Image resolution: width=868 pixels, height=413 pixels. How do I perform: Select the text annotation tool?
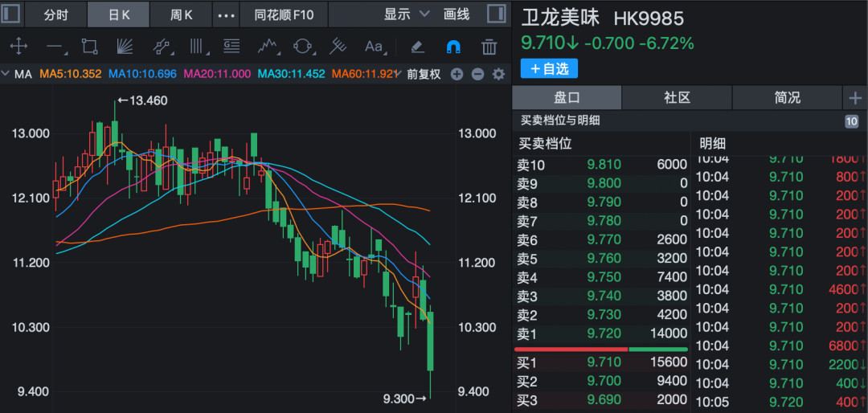[x=374, y=47]
